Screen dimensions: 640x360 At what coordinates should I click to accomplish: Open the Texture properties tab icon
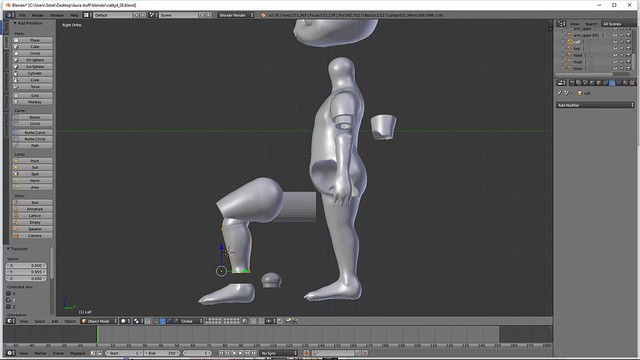click(632, 83)
